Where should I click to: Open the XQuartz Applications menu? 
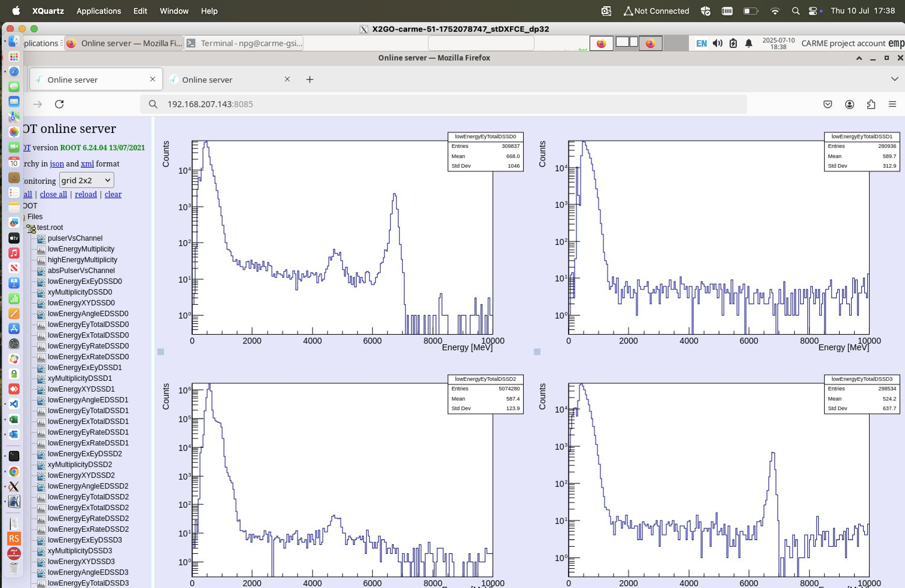pos(98,11)
